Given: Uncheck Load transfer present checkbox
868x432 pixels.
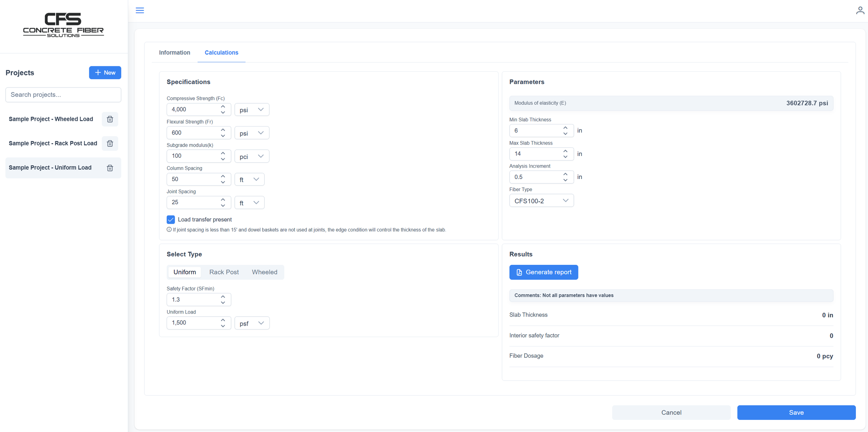Looking at the screenshot, I should 170,220.
